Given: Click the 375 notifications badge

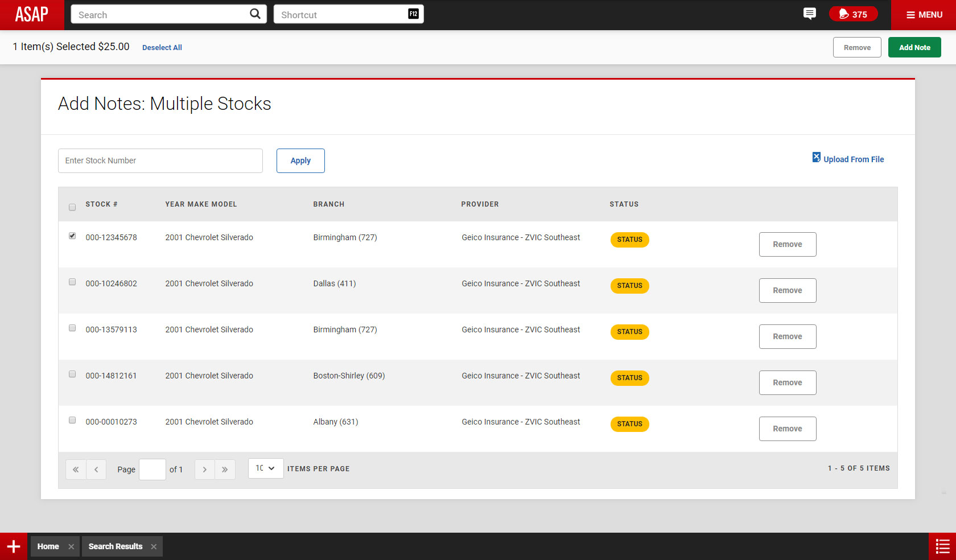Looking at the screenshot, I should click(x=853, y=14).
